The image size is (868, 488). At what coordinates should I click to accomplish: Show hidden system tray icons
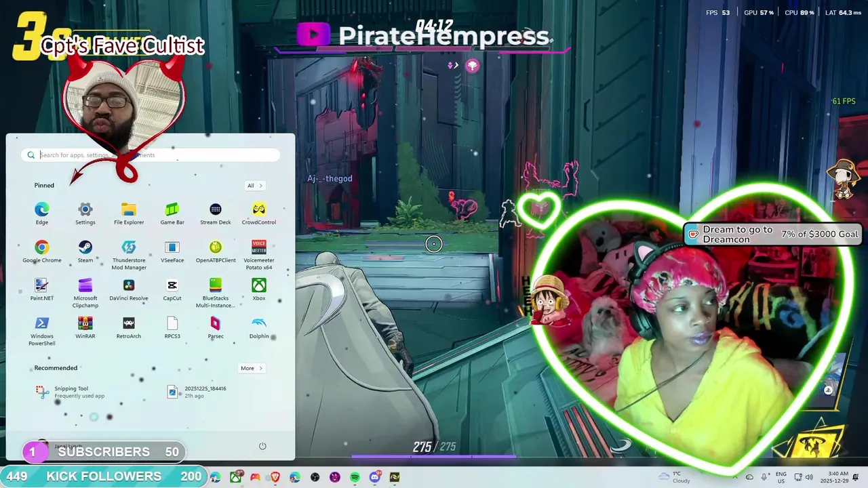(x=736, y=477)
